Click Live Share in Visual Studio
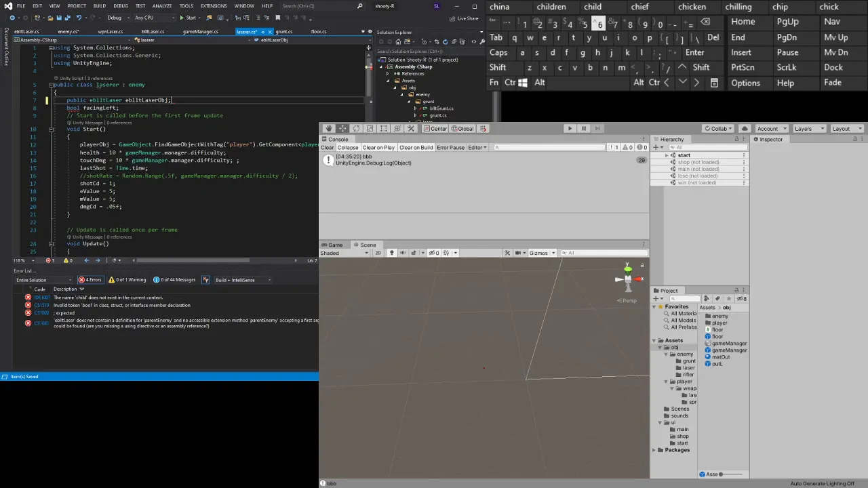Viewport: 868px width, 488px height. click(x=463, y=18)
